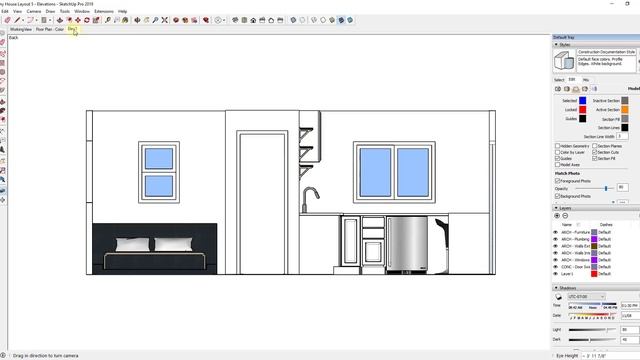Open the Draw menu

coord(50,11)
